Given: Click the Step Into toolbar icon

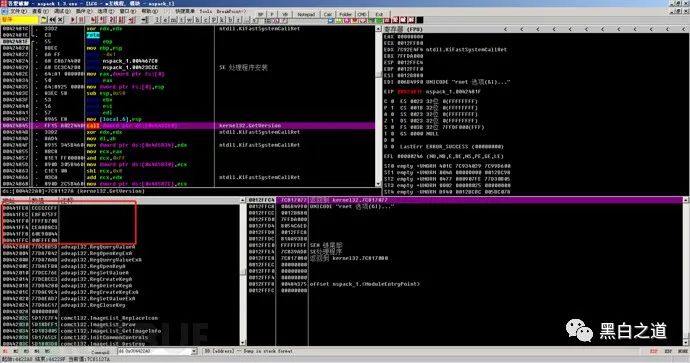Looking at the screenshot, I should (x=93, y=20).
